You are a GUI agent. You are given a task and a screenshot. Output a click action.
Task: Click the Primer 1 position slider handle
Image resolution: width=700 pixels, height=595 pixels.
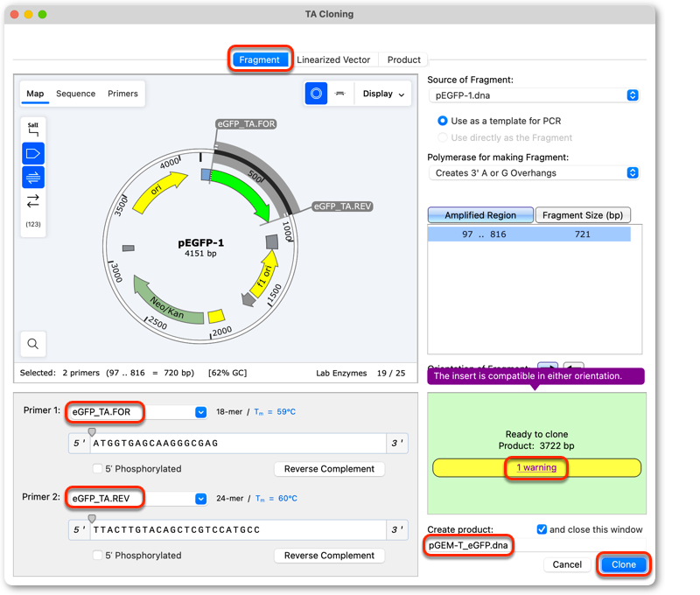92,431
